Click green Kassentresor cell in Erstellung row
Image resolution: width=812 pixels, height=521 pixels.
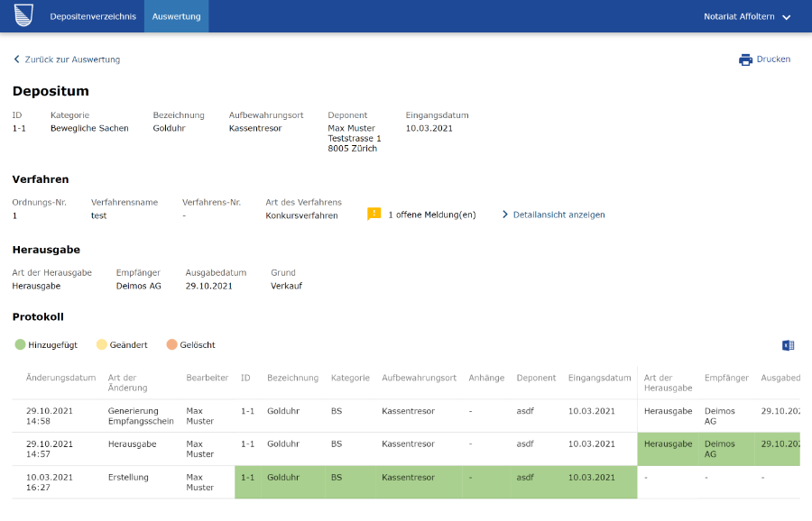[x=419, y=482]
